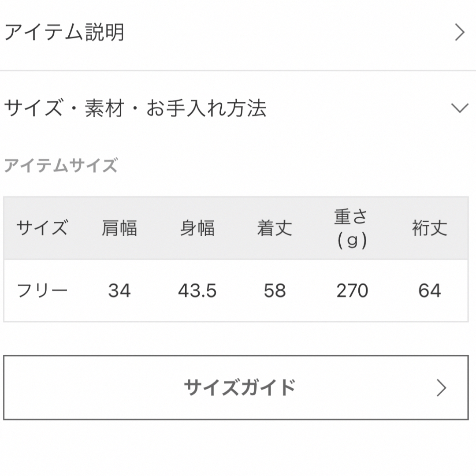
Task: Click the 着丈 column header
Action: coord(275,228)
